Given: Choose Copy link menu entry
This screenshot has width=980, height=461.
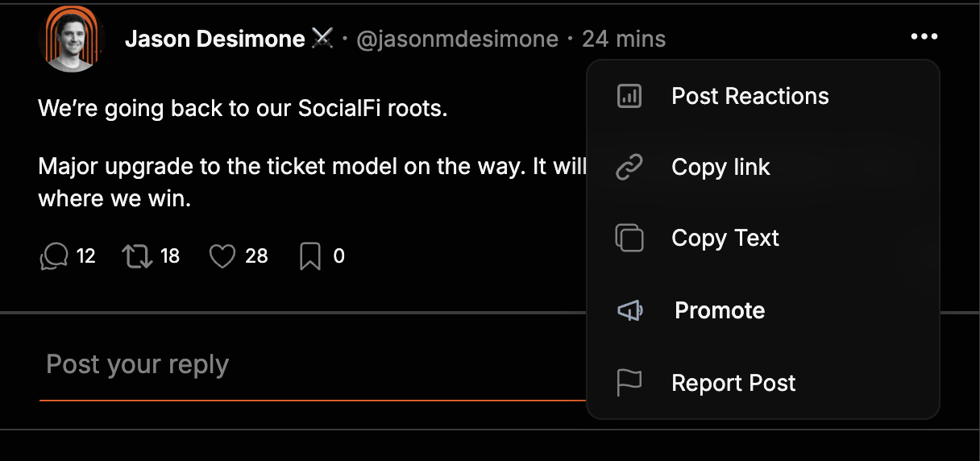Looking at the screenshot, I should tap(720, 168).
